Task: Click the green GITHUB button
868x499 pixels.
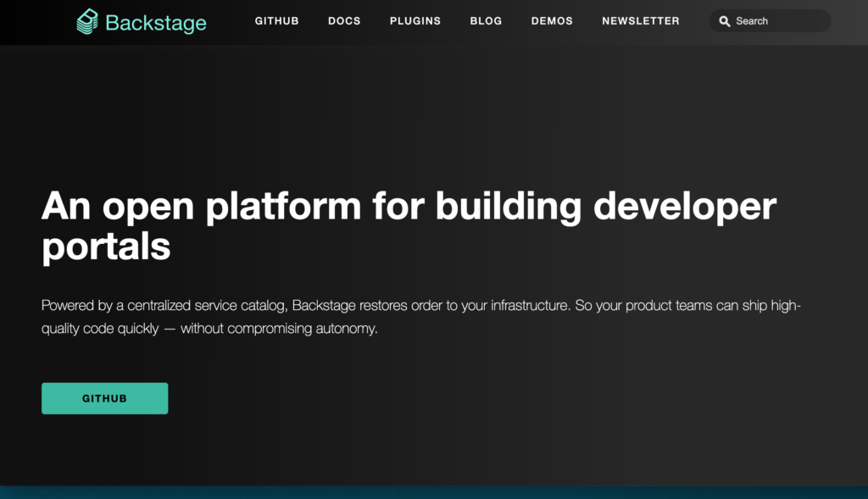Action: click(x=104, y=398)
